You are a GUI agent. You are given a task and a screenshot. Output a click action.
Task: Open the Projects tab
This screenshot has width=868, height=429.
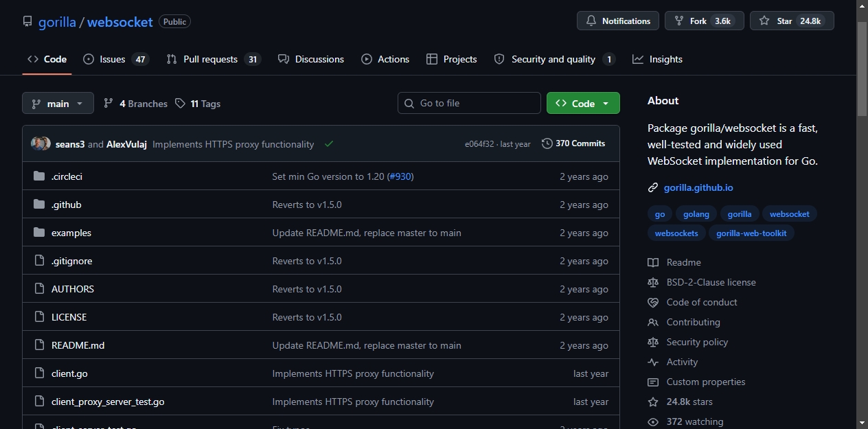[451, 59]
